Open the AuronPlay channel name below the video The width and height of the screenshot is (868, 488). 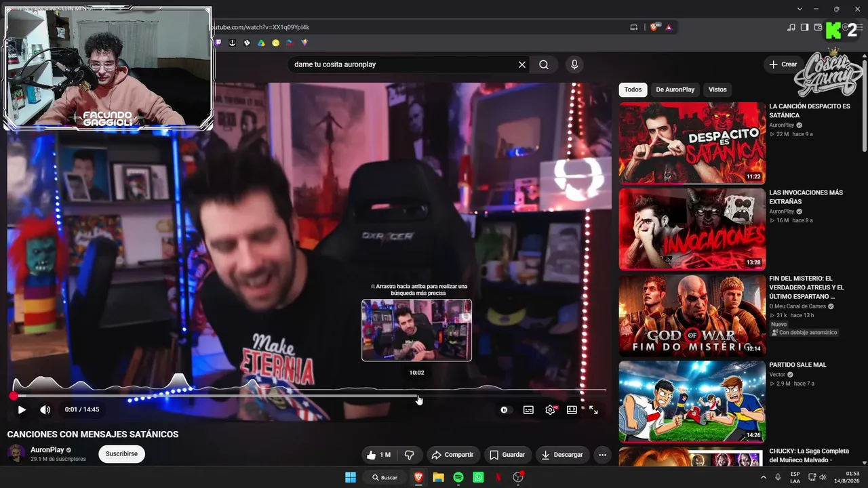pos(47,450)
